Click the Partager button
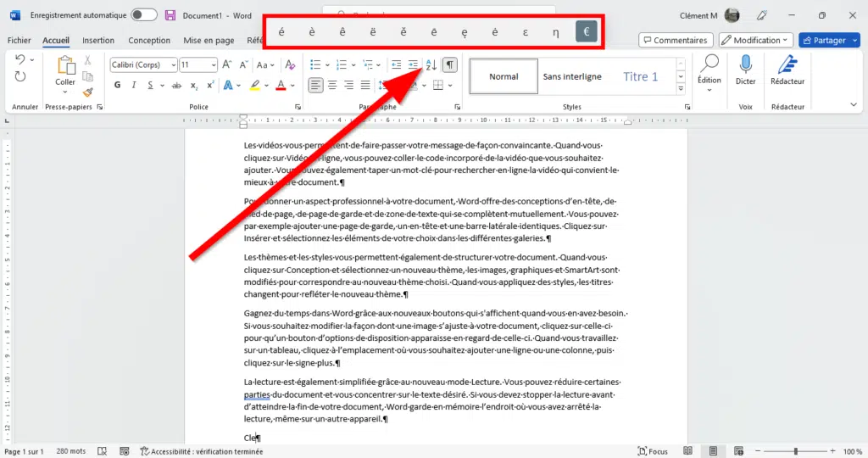The image size is (868, 458). (824, 40)
